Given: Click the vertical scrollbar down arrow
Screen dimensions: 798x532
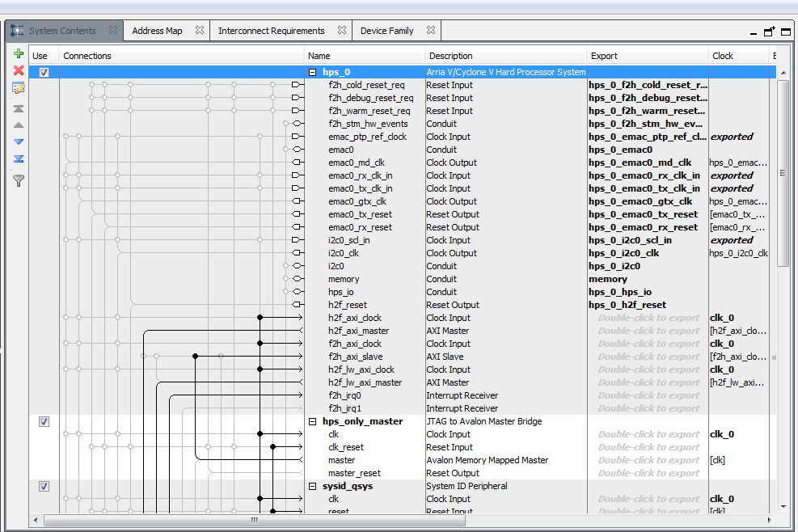Looking at the screenshot, I should click(782, 505).
